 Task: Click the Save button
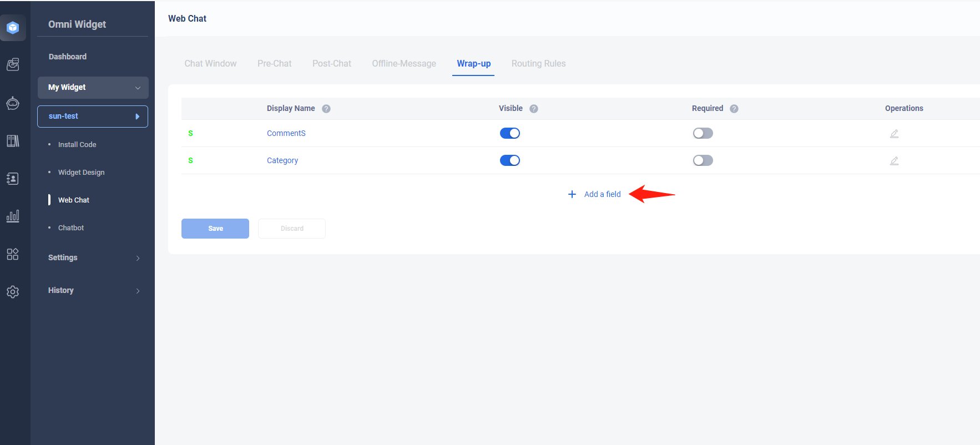(x=215, y=229)
